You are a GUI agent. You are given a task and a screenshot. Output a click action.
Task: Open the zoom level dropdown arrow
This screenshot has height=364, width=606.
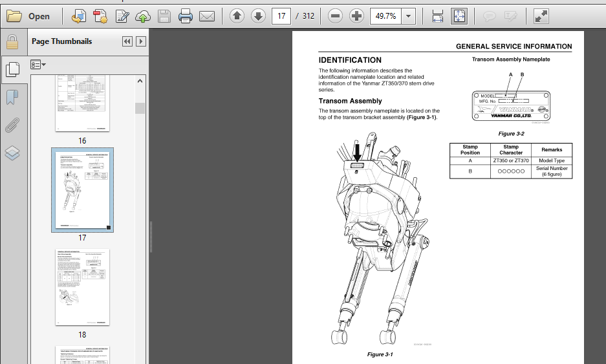coord(409,16)
